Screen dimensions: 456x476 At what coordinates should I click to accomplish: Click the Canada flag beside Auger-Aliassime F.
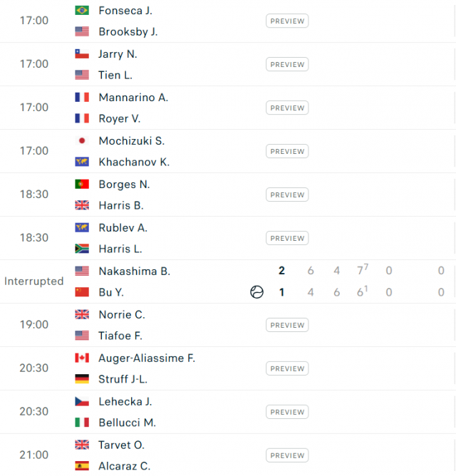tap(82, 358)
